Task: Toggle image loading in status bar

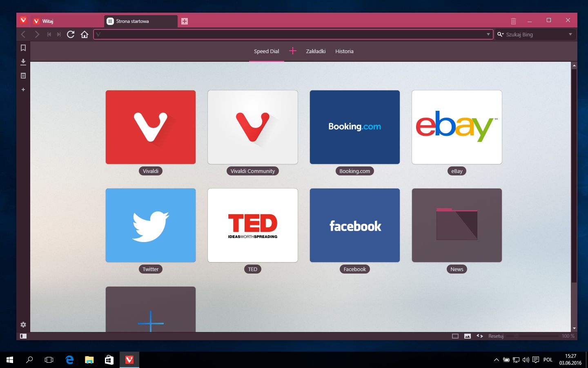Action: [468, 336]
